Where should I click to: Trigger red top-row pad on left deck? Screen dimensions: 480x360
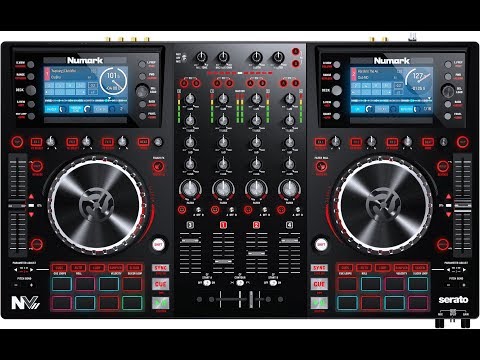[x=132, y=284]
